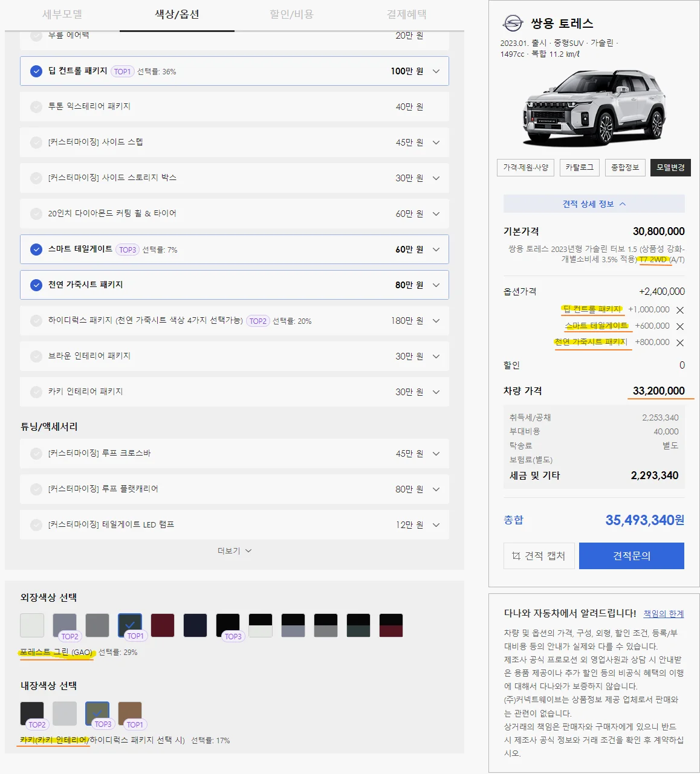The height and width of the screenshot is (774, 700).
Task: Remove 천연 가죽시트 패키지 using its X icon
Action: point(681,343)
